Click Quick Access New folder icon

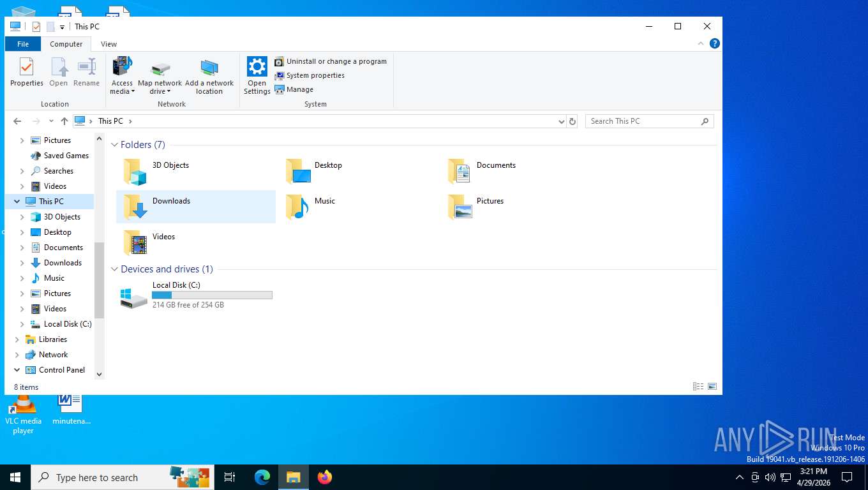click(x=50, y=27)
